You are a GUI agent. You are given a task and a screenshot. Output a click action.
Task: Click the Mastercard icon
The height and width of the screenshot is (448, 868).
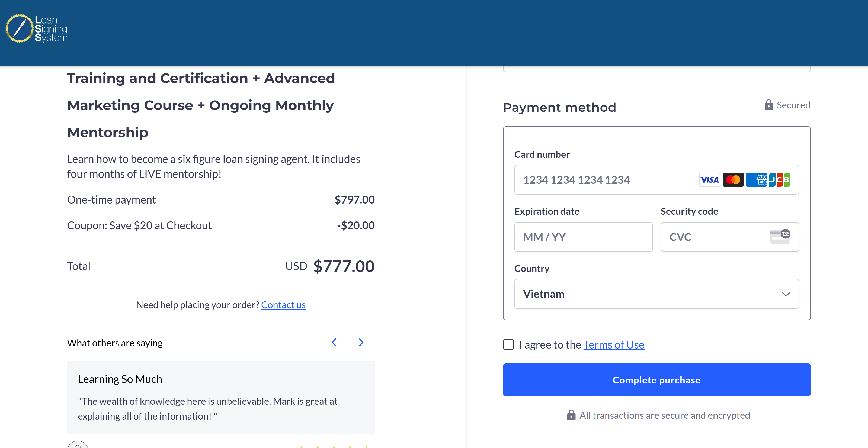[733, 180]
